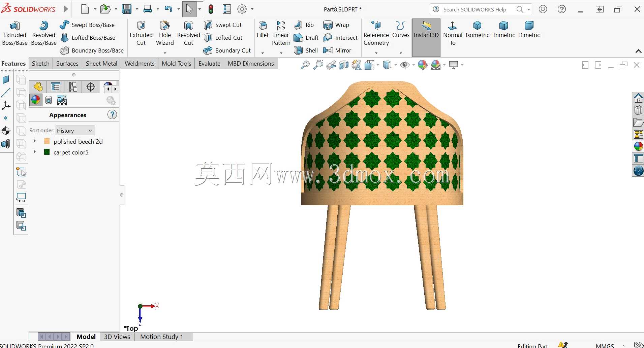The height and width of the screenshot is (348, 644).
Task: Open the 3D Views tab
Action: click(117, 337)
